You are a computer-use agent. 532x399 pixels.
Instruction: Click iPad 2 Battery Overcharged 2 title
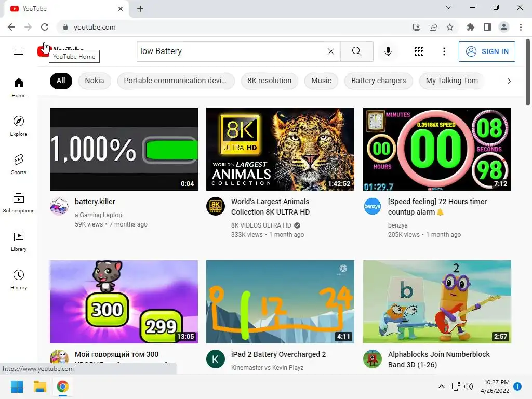pyautogui.click(x=278, y=354)
